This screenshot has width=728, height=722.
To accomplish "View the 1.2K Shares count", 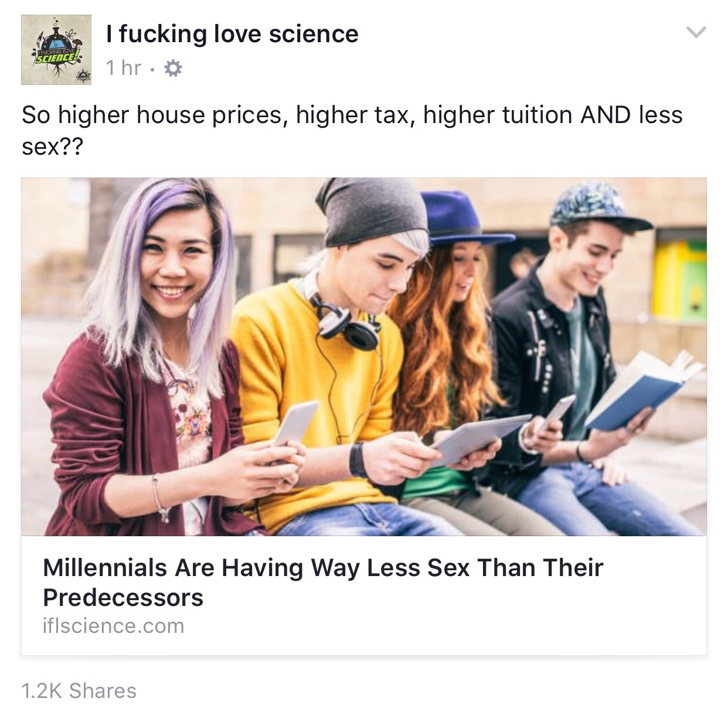I will pyautogui.click(x=79, y=690).
